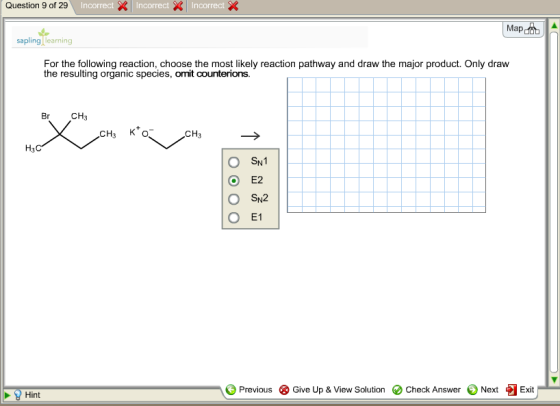Click the Previous green arrow icon
560x406 pixels.
[231, 390]
